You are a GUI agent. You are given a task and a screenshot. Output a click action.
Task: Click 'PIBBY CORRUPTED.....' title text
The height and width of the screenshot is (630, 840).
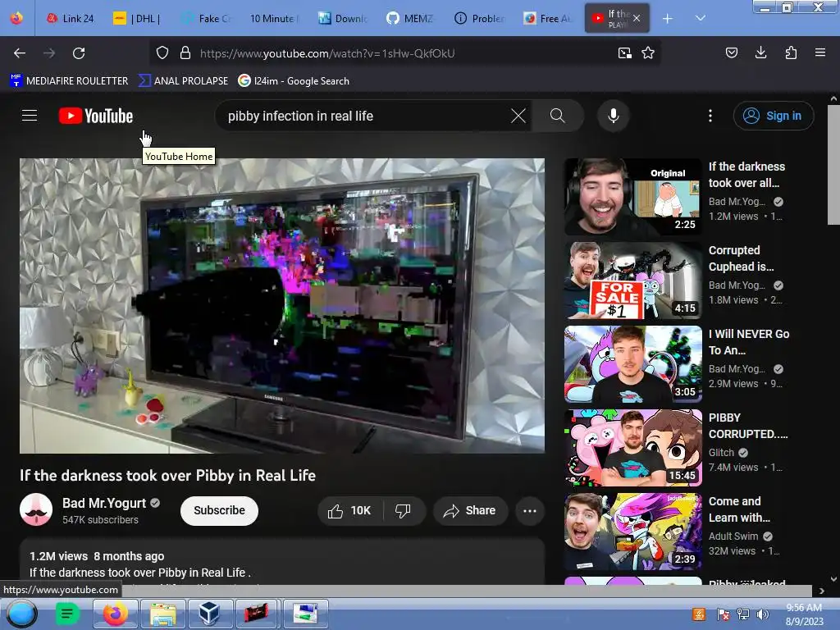[748, 426]
